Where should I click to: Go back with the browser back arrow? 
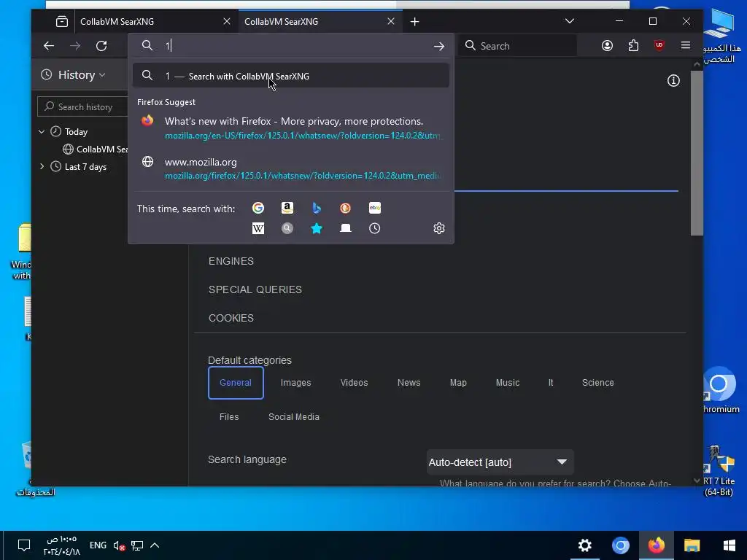coord(49,46)
